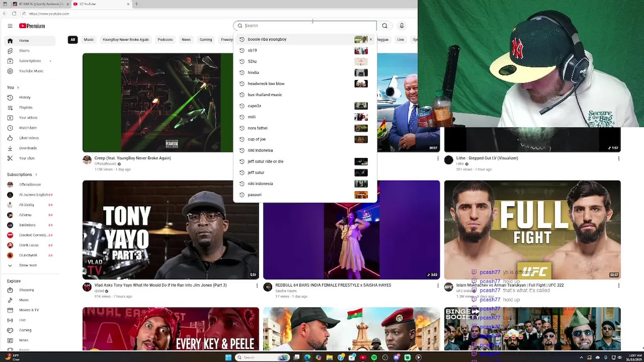Select the All filter chip
Viewport: 644px width, 362px height.
(x=72, y=40)
